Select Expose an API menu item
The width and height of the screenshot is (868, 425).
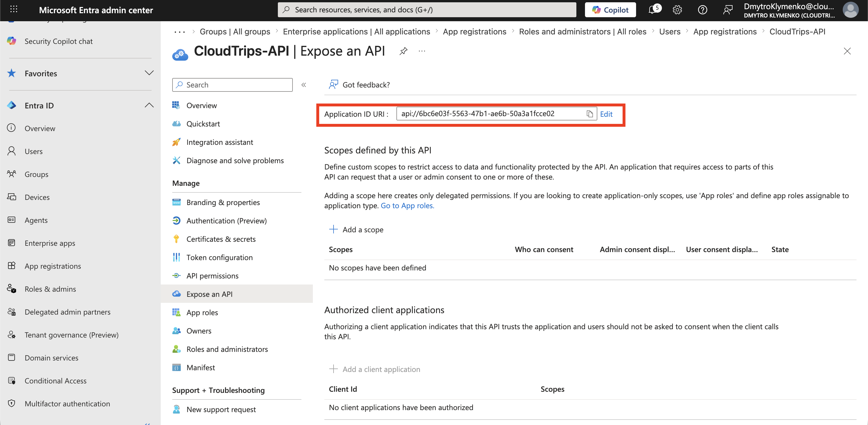(x=237, y=294)
